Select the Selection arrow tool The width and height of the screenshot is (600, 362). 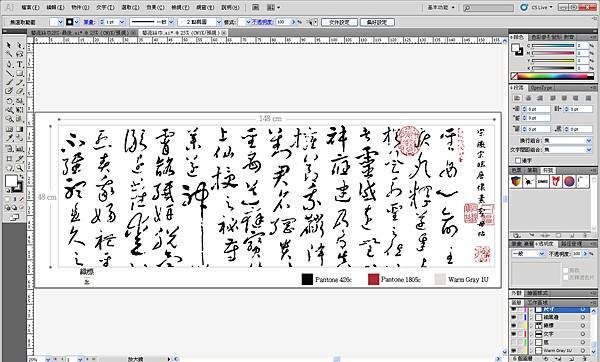(x=9, y=46)
